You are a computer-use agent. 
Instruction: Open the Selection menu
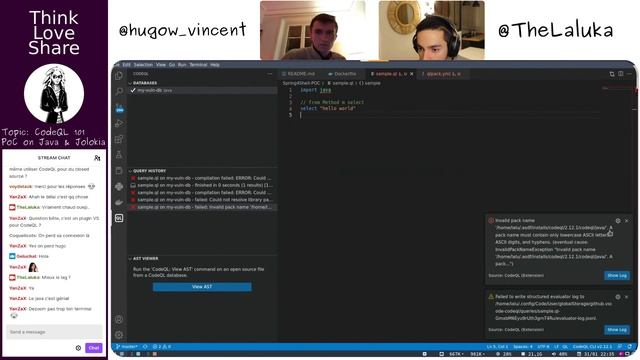click(x=143, y=65)
